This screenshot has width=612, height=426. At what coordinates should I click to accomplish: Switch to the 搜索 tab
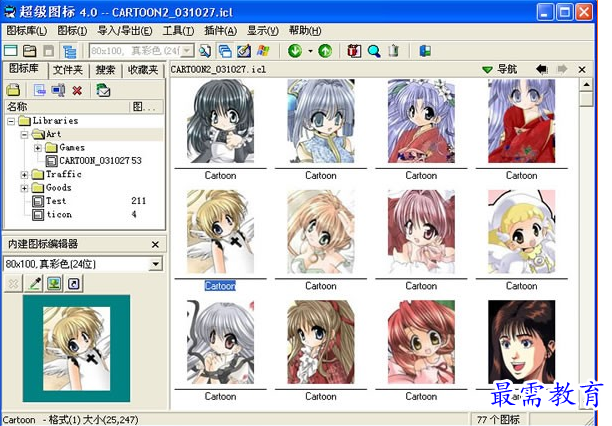click(105, 70)
